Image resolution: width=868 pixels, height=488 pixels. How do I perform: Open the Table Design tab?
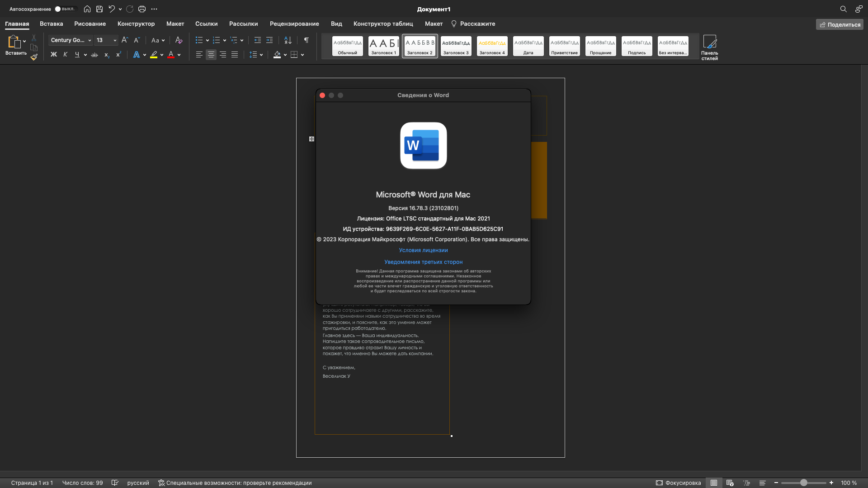(383, 23)
